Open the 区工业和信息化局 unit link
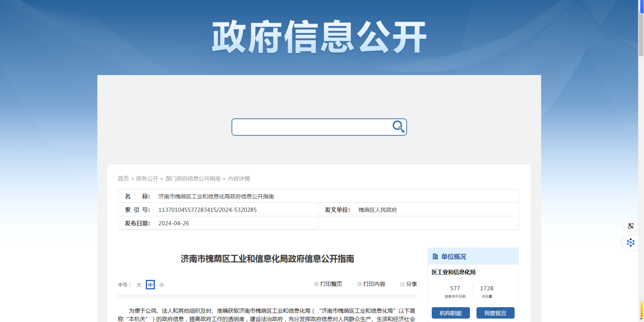 (x=454, y=272)
